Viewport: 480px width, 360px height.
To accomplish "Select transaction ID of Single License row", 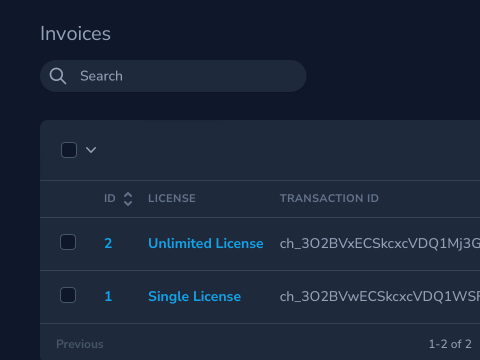I will tap(380, 297).
